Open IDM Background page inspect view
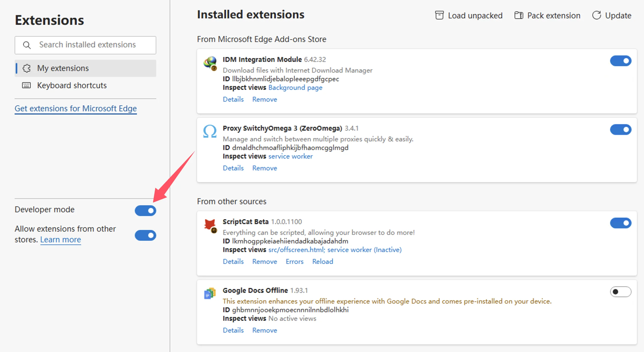 295,88
